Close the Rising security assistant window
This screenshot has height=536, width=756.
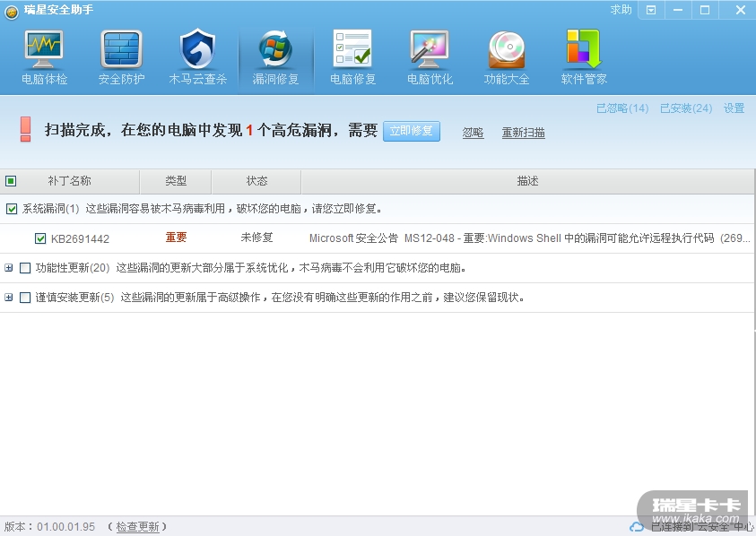741,10
